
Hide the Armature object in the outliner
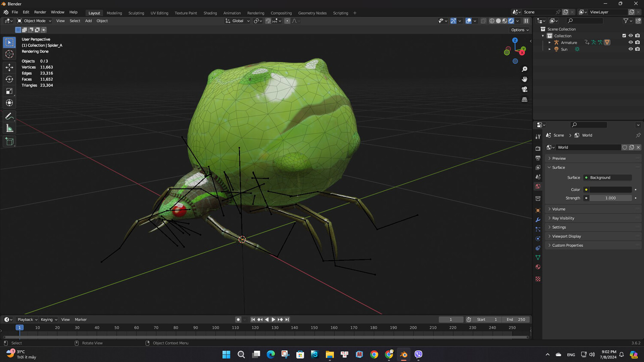pos(630,43)
